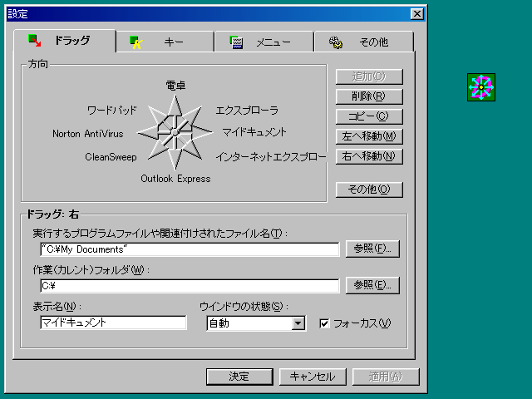
Task: Click 参照(E)... beside working folder field
Action: (x=372, y=285)
